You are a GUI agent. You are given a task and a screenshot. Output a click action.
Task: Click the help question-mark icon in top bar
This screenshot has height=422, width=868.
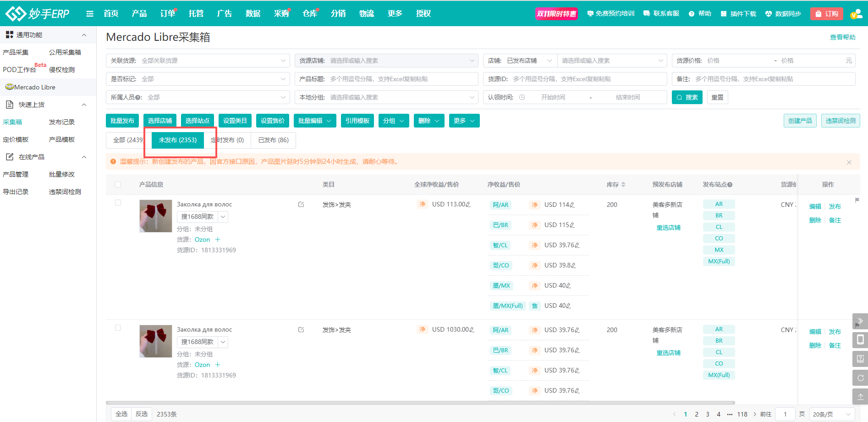(692, 14)
